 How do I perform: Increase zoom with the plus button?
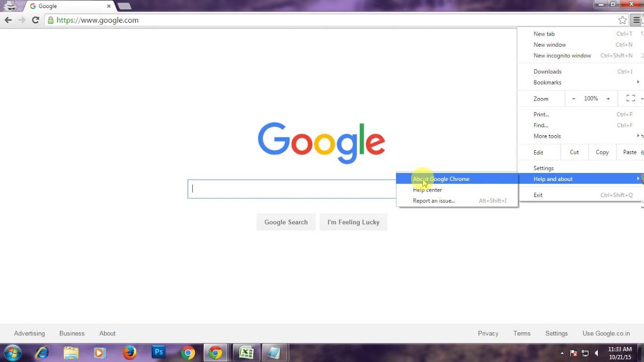(608, 99)
